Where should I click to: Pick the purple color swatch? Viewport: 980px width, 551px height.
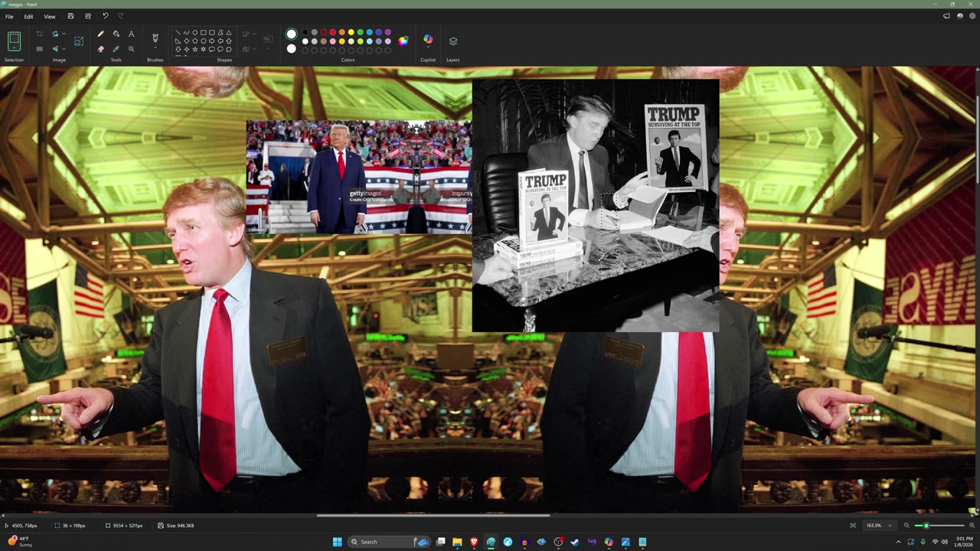(x=387, y=32)
